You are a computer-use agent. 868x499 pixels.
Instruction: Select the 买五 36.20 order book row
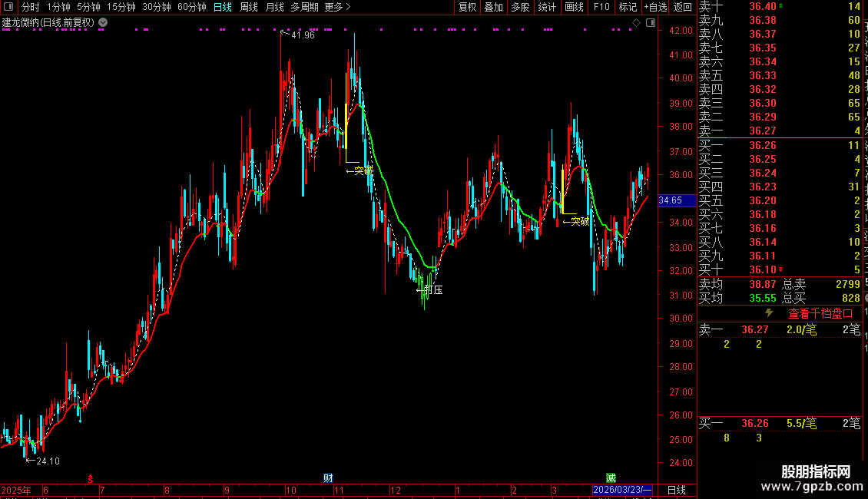[780, 200]
